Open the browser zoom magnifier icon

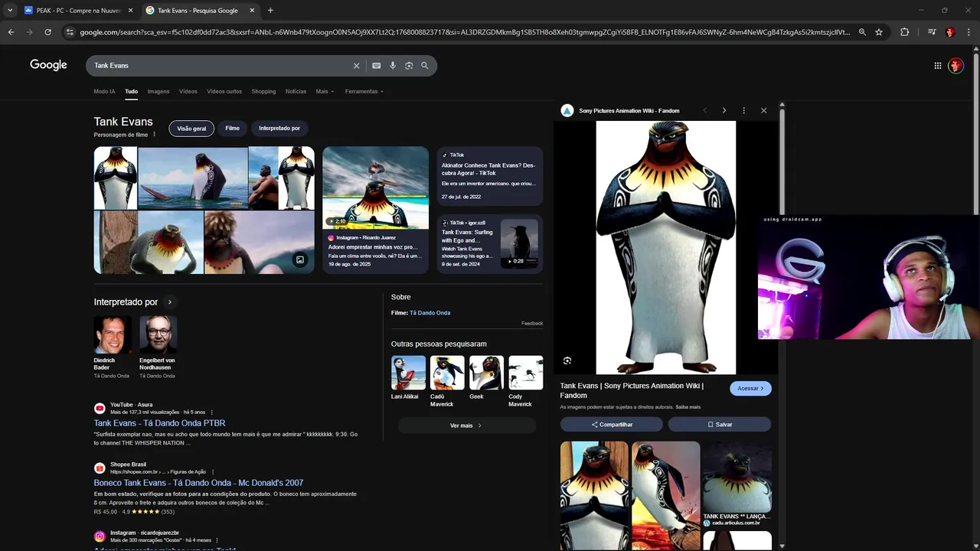[x=862, y=32]
